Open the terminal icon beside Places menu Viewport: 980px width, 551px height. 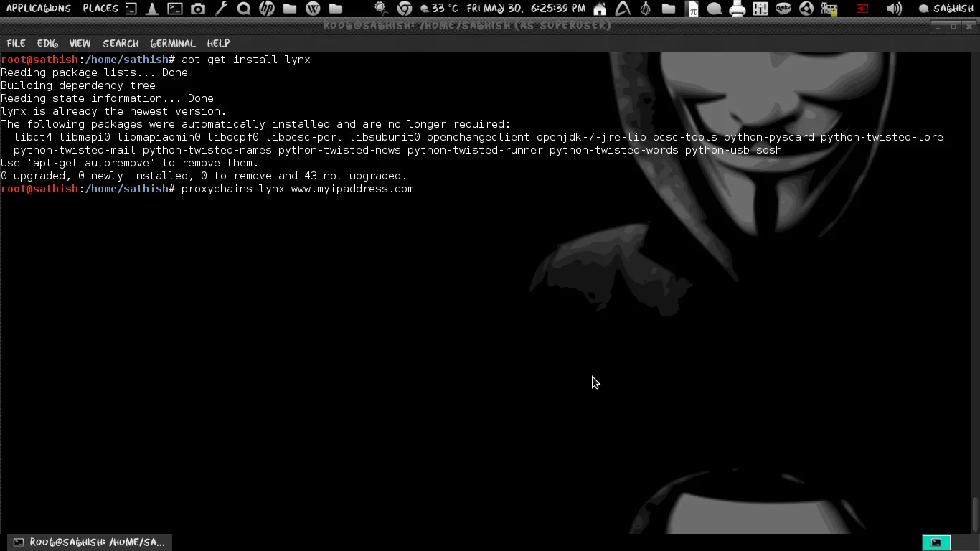pos(131,9)
